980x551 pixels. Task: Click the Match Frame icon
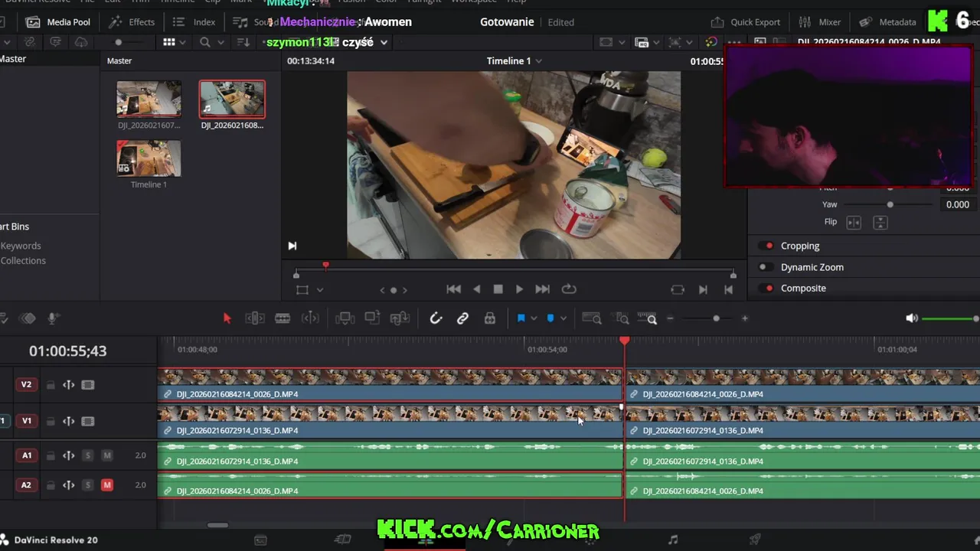pyautogui.click(x=678, y=289)
